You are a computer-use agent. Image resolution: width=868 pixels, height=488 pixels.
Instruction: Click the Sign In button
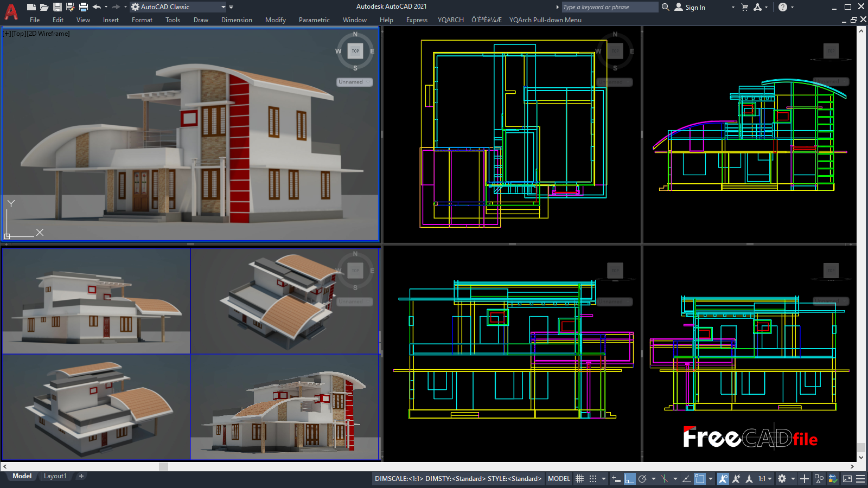690,7
